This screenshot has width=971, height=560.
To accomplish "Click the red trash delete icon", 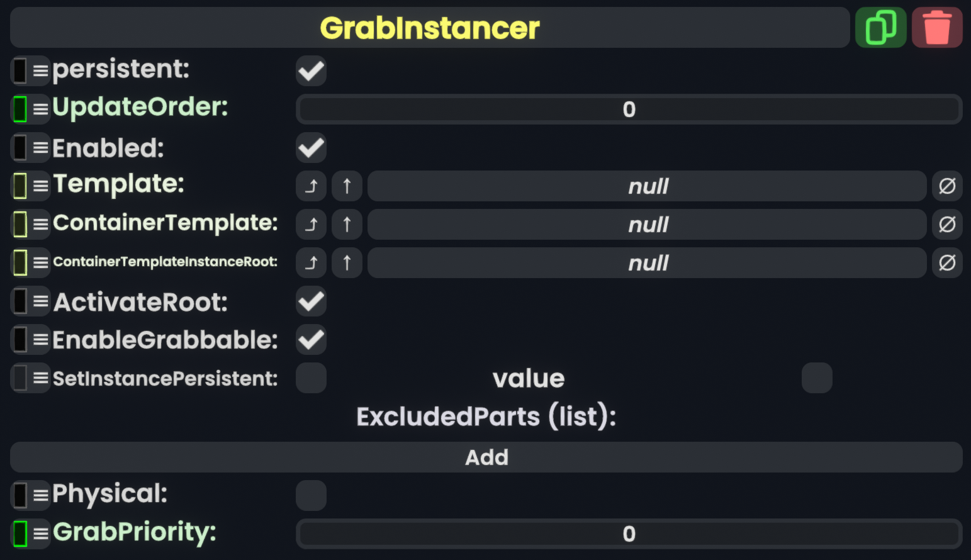I will click(x=936, y=28).
